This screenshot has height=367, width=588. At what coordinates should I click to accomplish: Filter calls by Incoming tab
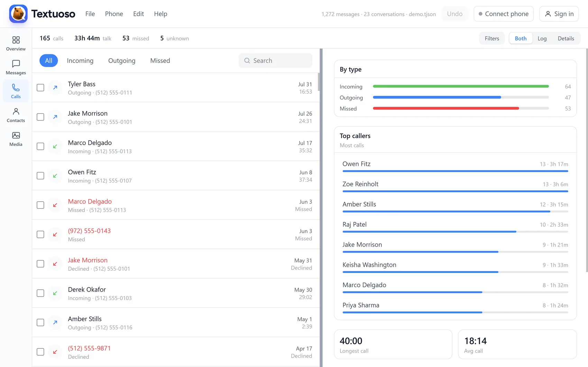[80, 61]
